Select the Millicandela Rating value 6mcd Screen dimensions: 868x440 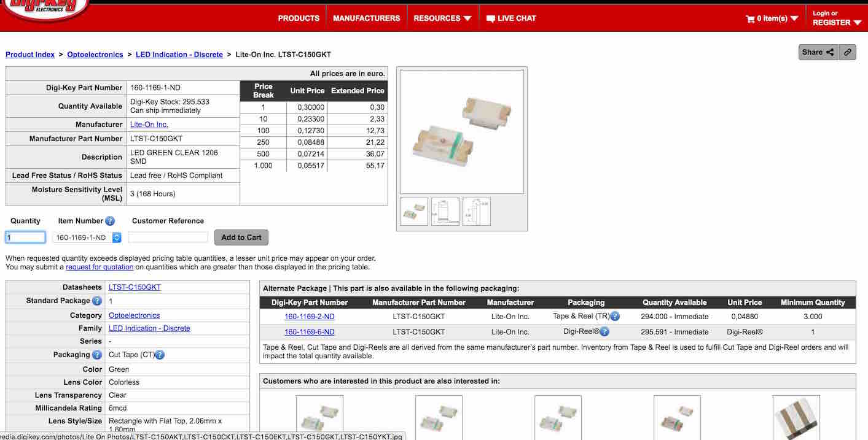[x=118, y=408]
